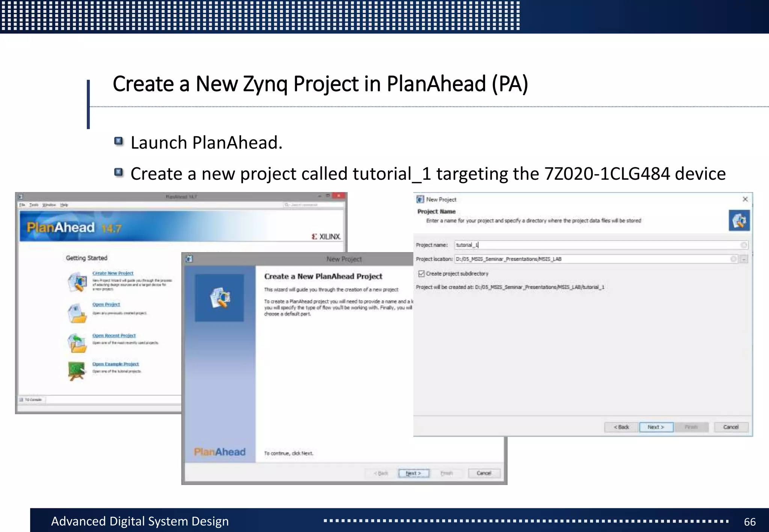Click Cancel in the Create a New PlanAhead Project dialog
This screenshot has width=769, height=532.
tap(484, 473)
